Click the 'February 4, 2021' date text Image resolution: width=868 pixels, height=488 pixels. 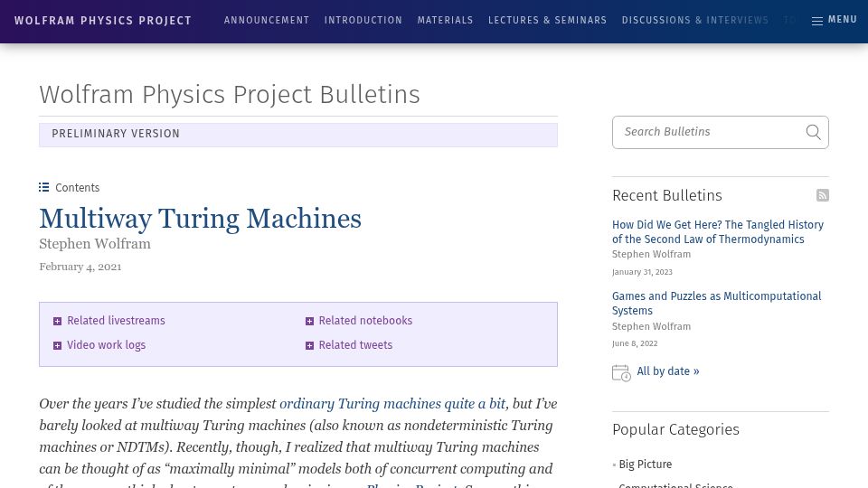pos(80,267)
